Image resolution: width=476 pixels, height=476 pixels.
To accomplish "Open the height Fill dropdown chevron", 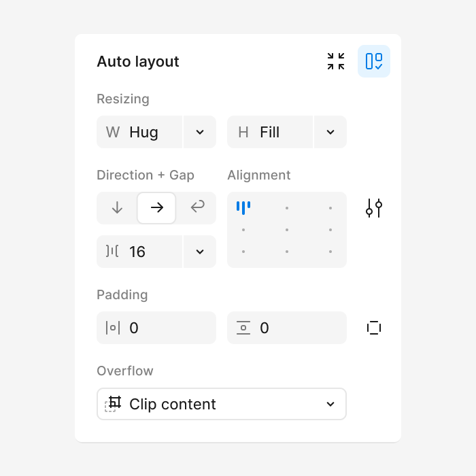I will click(x=330, y=132).
